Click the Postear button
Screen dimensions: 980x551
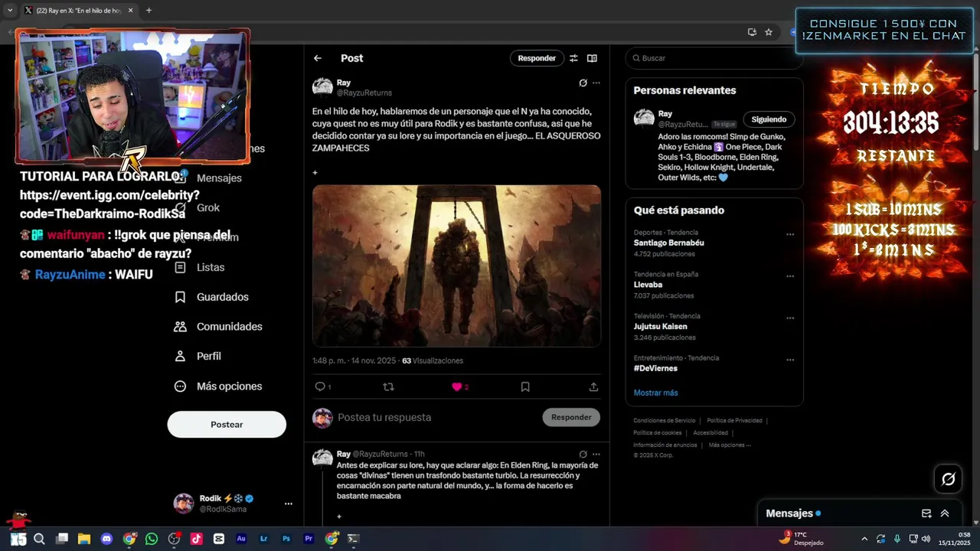pos(227,424)
